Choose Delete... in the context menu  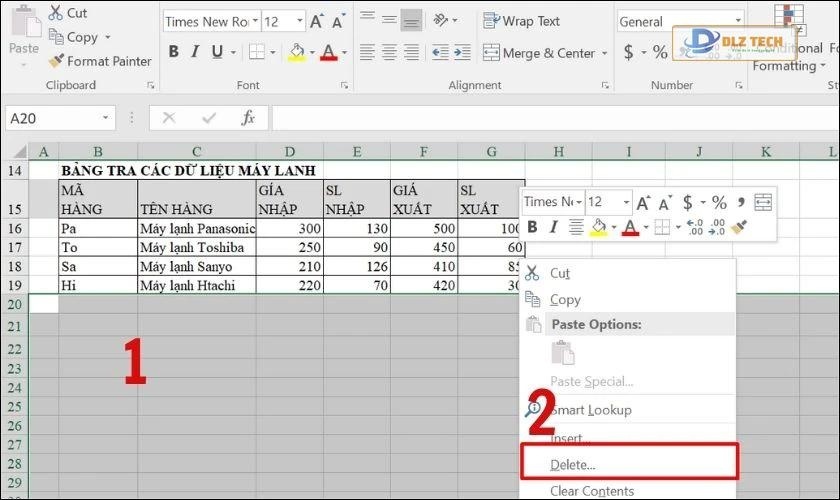tap(629, 465)
